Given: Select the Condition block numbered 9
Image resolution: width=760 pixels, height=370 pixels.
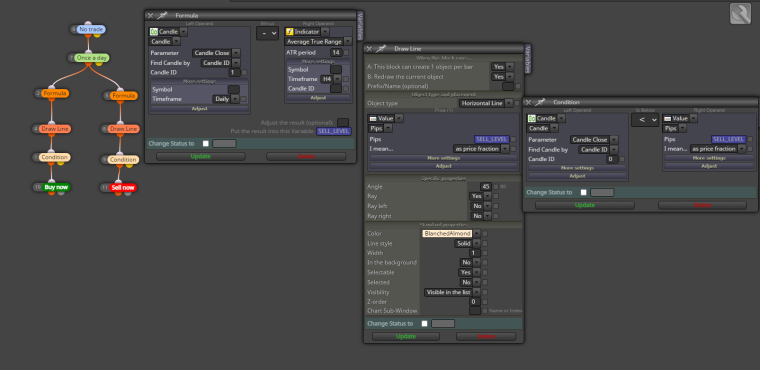Looking at the screenshot, I should pos(123,160).
